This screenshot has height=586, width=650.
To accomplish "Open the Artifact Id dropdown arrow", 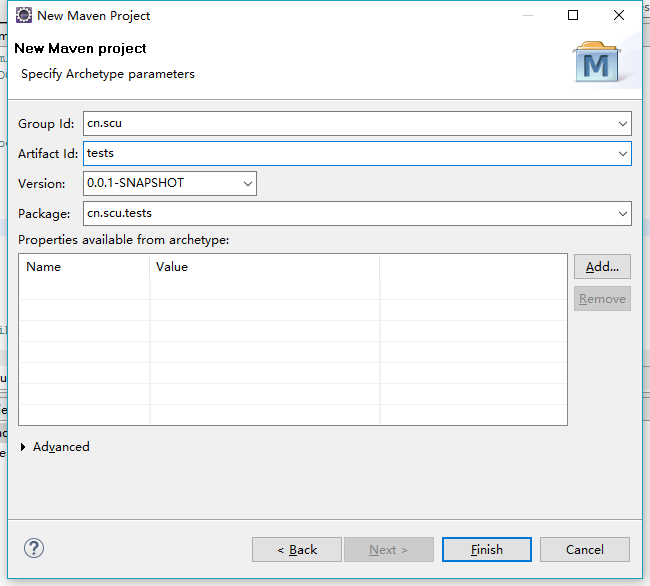I will click(623, 154).
